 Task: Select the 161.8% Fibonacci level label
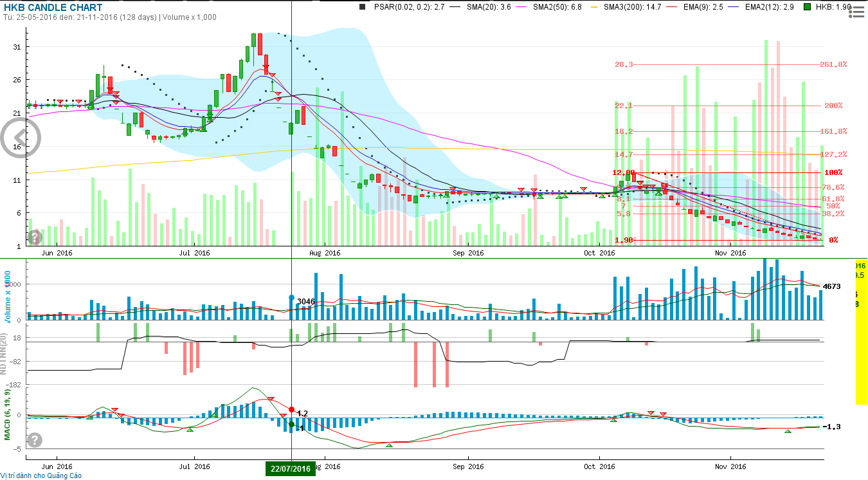833,131
